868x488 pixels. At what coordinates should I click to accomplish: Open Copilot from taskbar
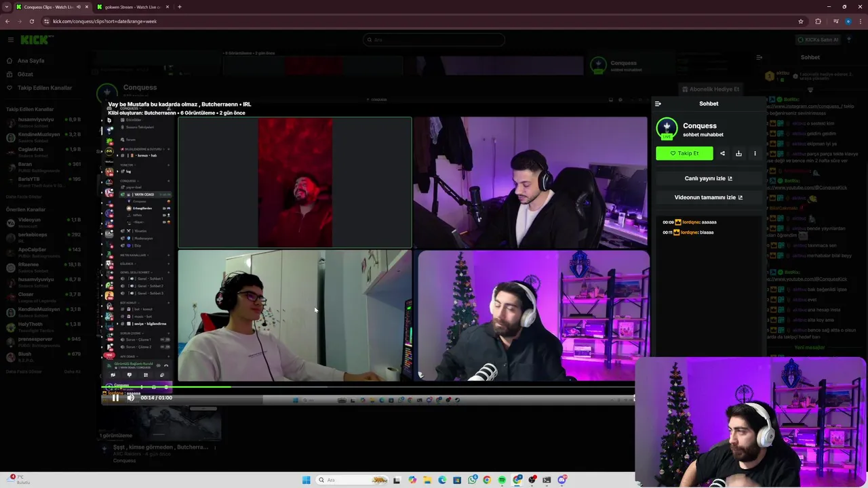click(x=412, y=480)
